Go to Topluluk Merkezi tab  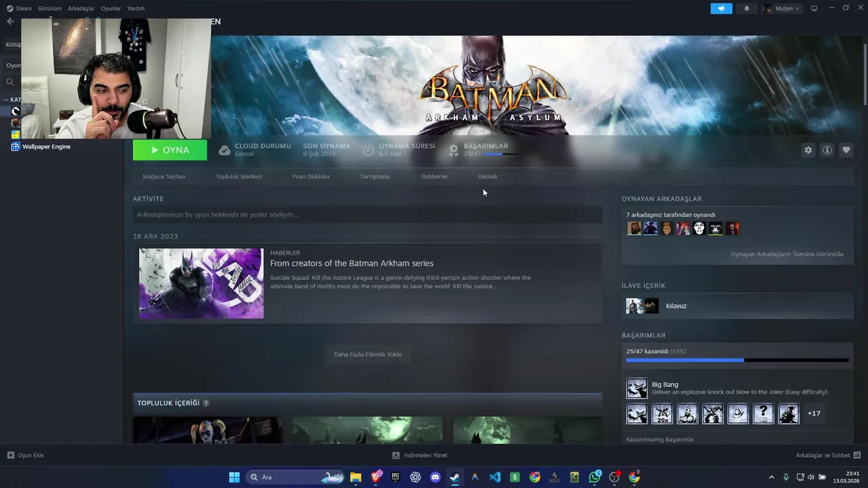239,176
